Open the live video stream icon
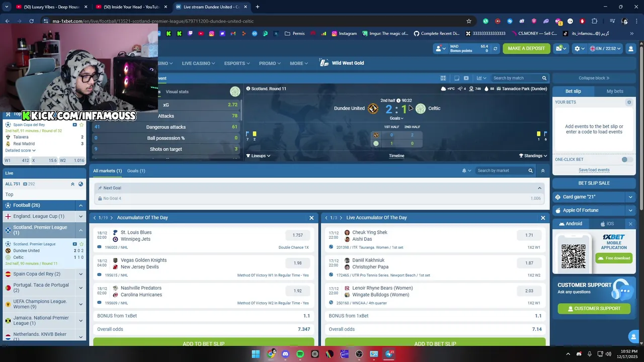Screen dimensions: 644x362 click(x=466, y=78)
